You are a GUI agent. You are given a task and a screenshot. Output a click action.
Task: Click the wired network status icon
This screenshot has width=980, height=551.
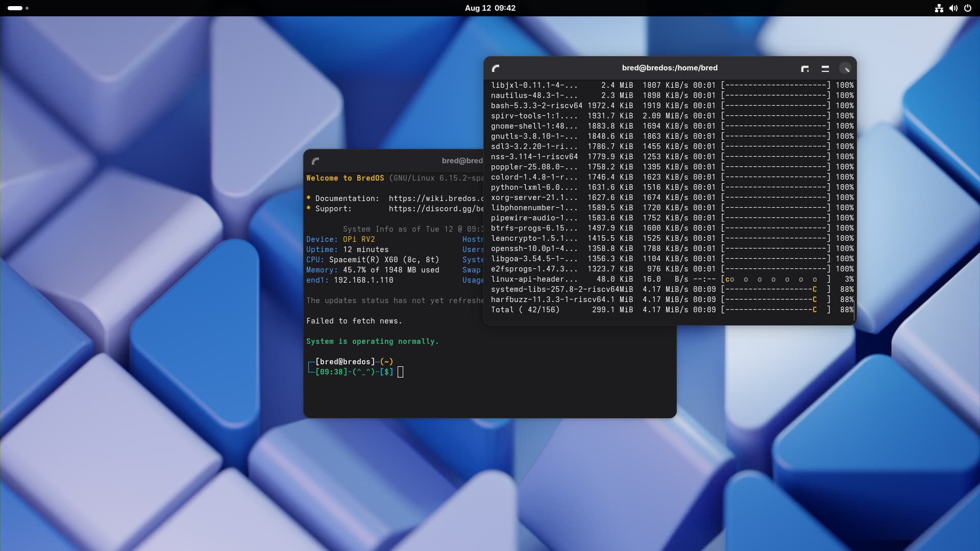pyautogui.click(x=939, y=8)
